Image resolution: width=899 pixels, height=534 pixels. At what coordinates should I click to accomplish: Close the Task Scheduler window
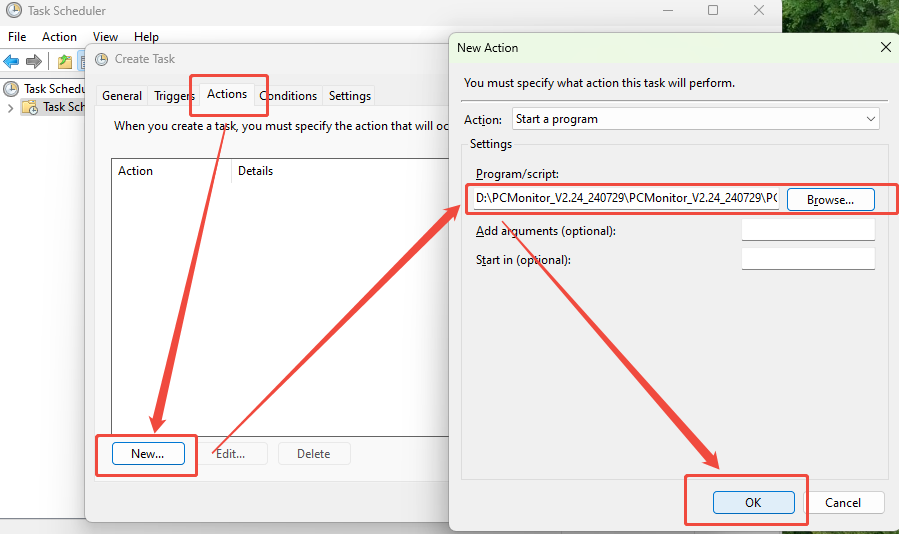click(x=759, y=10)
